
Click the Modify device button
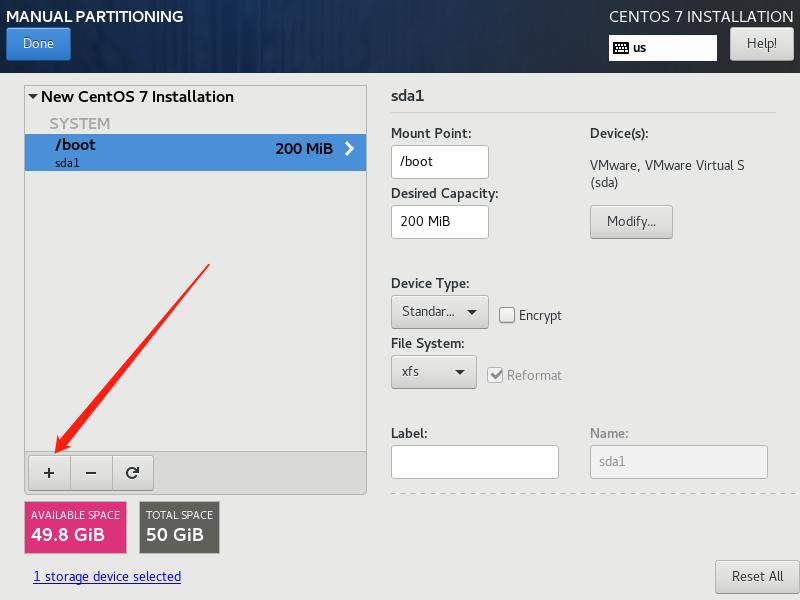(x=631, y=222)
